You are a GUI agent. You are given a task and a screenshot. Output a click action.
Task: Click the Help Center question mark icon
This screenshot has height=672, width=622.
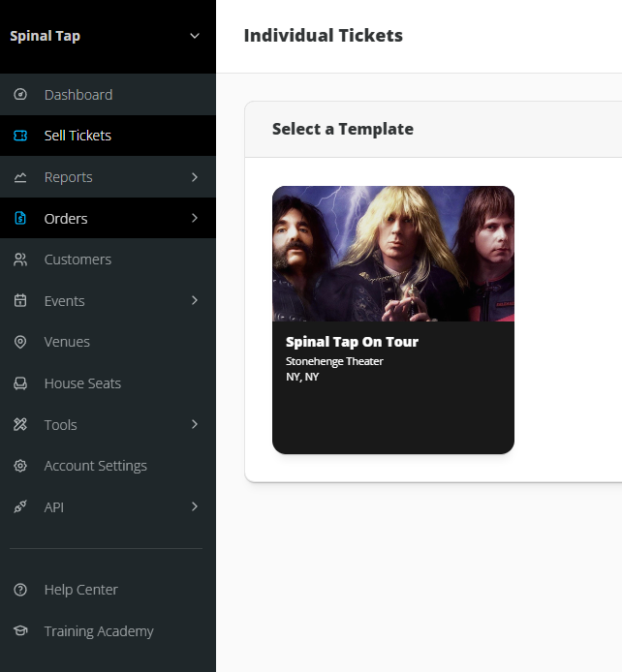(x=20, y=590)
